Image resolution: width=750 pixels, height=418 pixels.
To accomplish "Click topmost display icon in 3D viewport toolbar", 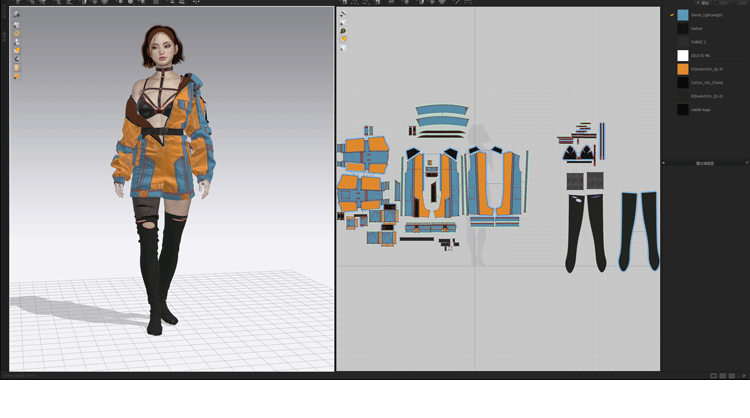I will (16, 14).
